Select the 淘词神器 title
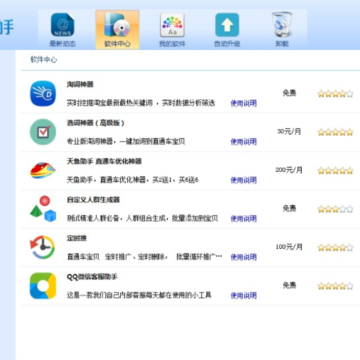This screenshot has width=360, height=360. (80, 84)
